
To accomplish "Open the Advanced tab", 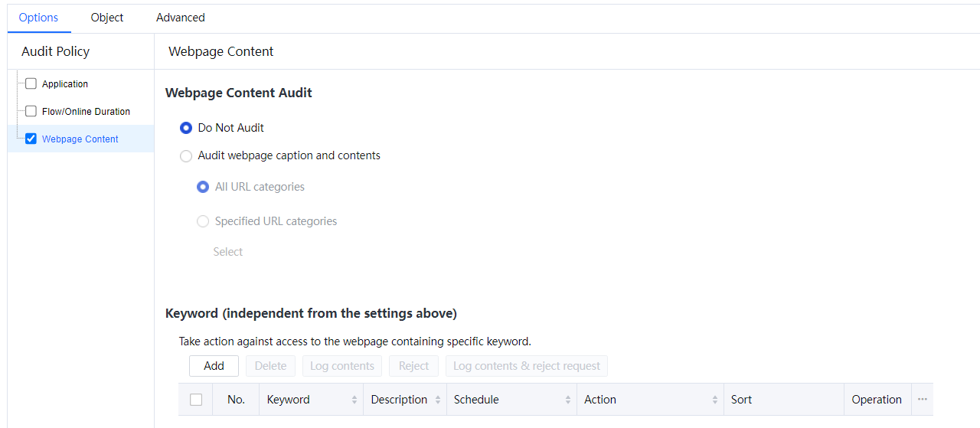I will click(x=181, y=17).
